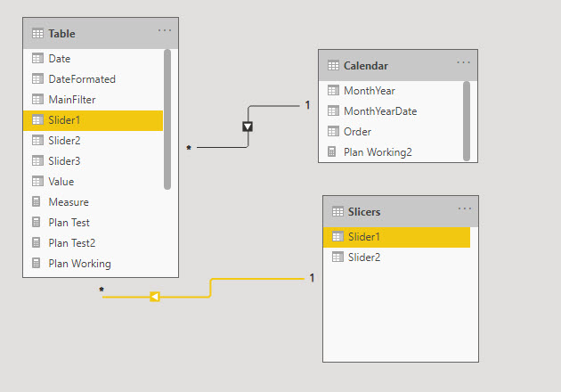This screenshot has width=561, height=392.
Task: Click the column icon beside Slider2 in Table
Action: point(37,141)
